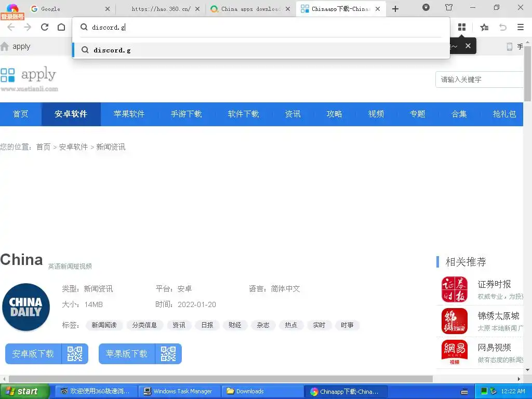The width and height of the screenshot is (532, 399).
Task: Close the Chinaapp下载 tab
Action: (x=378, y=9)
